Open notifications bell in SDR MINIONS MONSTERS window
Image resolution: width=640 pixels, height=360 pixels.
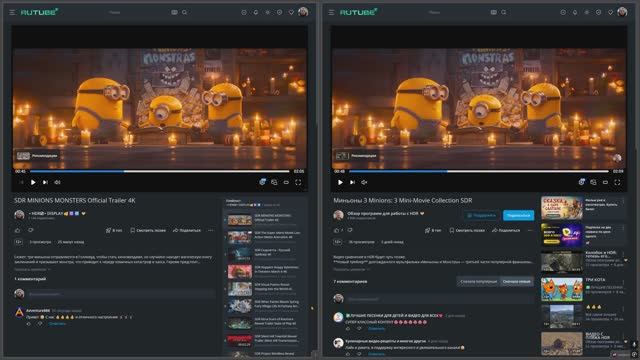tap(256, 12)
